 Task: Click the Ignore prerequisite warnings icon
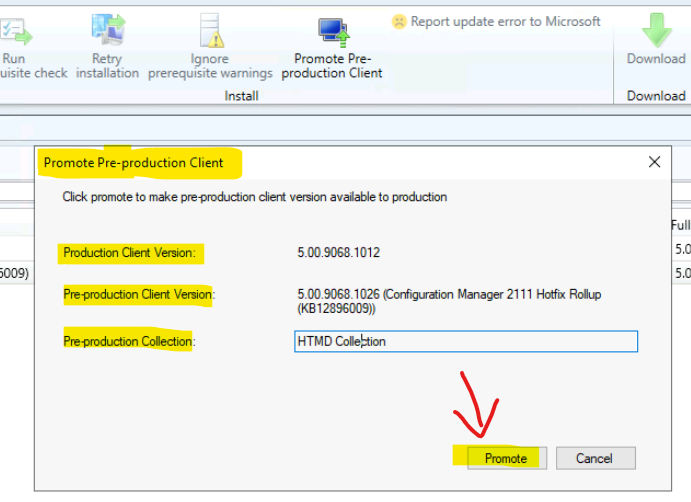[x=211, y=30]
